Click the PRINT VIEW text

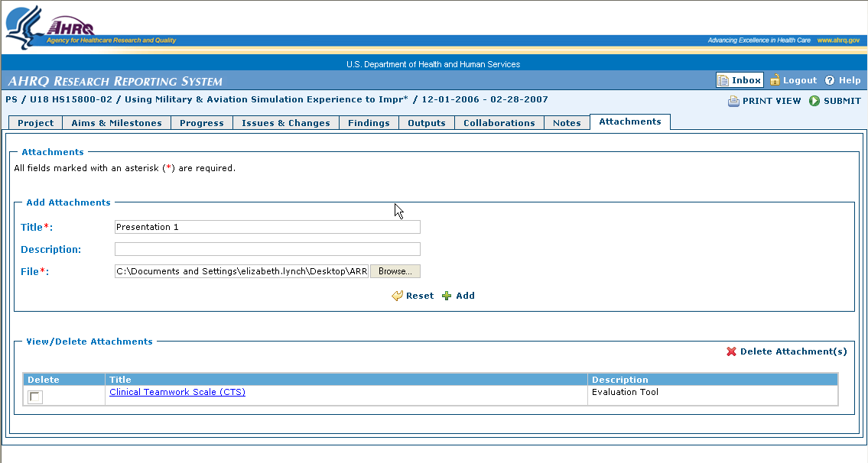click(772, 101)
